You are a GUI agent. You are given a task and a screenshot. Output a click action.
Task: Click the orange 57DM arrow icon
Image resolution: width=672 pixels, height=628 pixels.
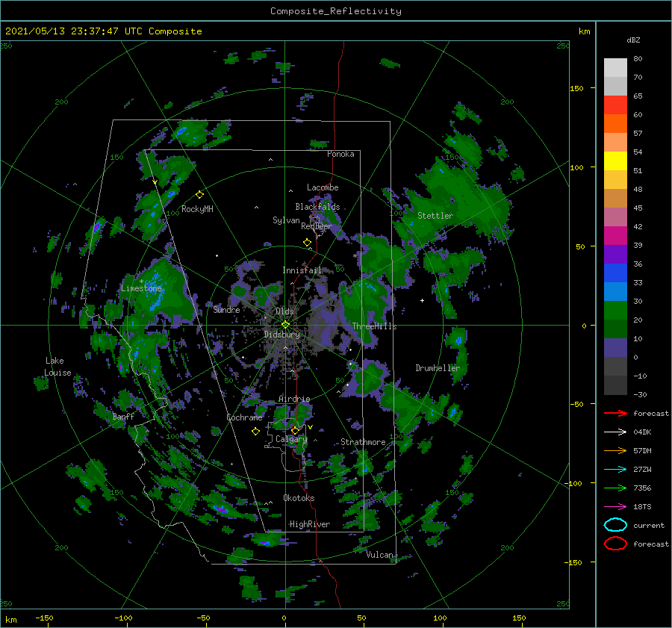pyautogui.click(x=615, y=450)
